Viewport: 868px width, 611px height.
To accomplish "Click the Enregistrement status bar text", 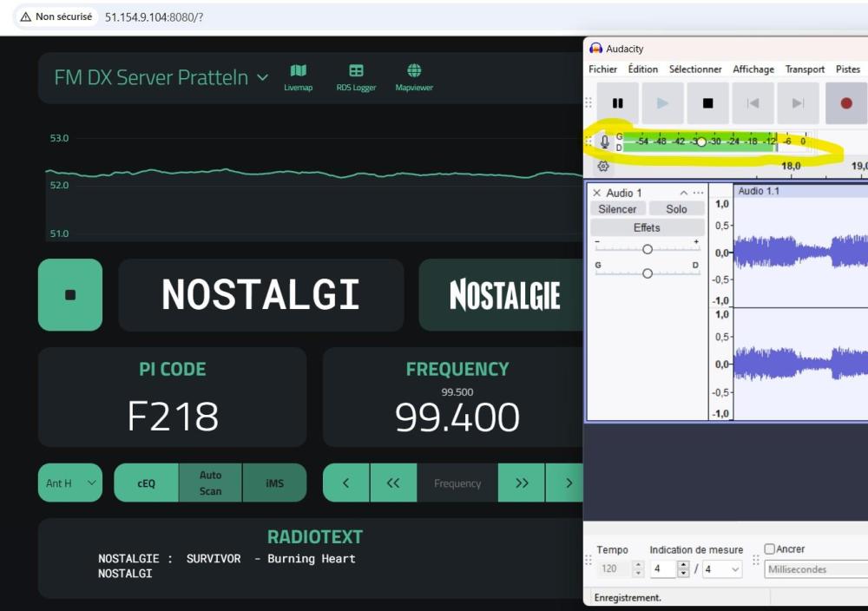I will pyautogui.click(x=628, y=598).
